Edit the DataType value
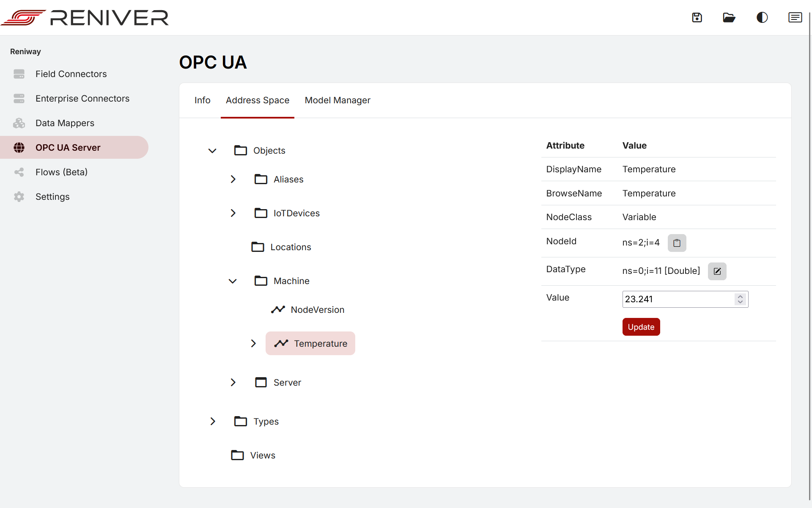Viewport: 812px width, 508px height. 717,271
